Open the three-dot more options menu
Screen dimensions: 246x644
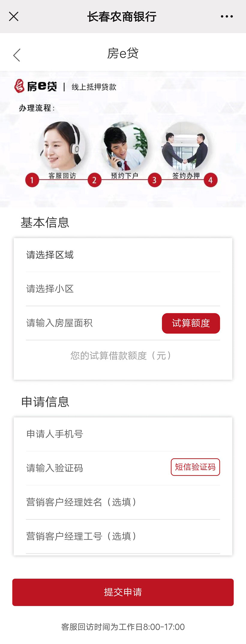pos(226,16)
